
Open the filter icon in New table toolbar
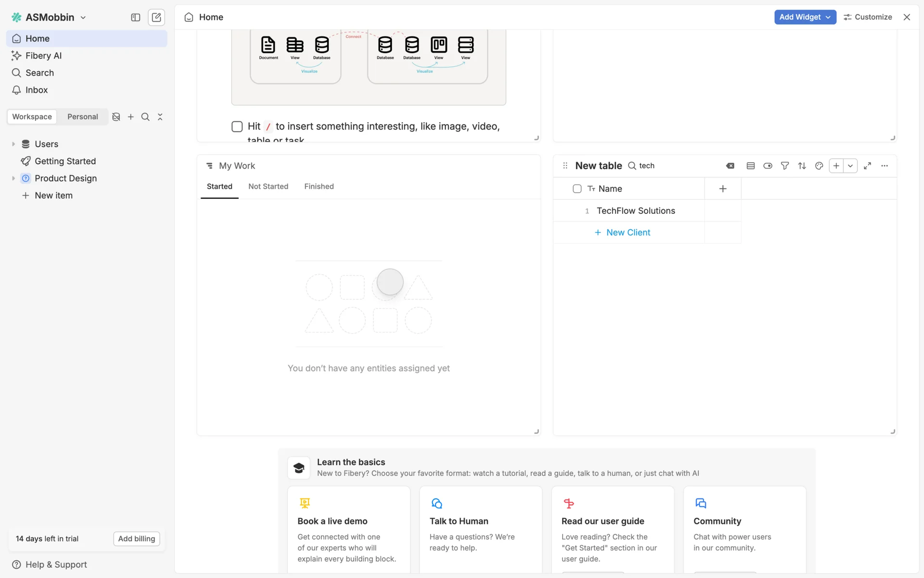click(x=784, y=166)
